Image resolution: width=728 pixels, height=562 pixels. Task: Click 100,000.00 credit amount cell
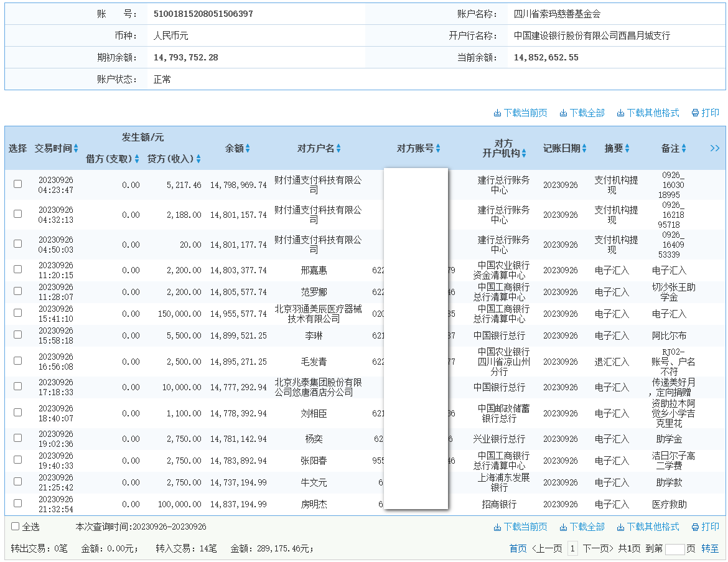[180, 504]
